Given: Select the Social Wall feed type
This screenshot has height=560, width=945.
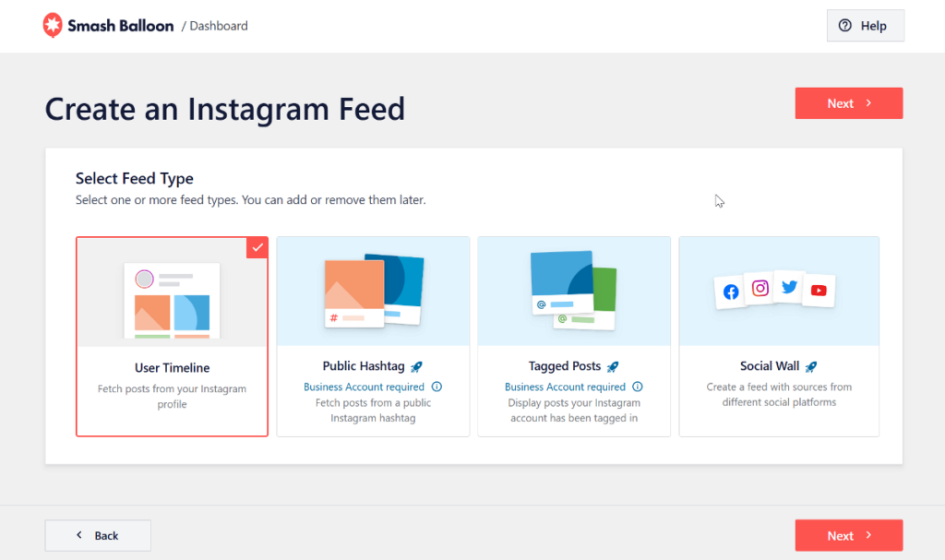Looking at the screenshot, I should click(x=779, y=336).
